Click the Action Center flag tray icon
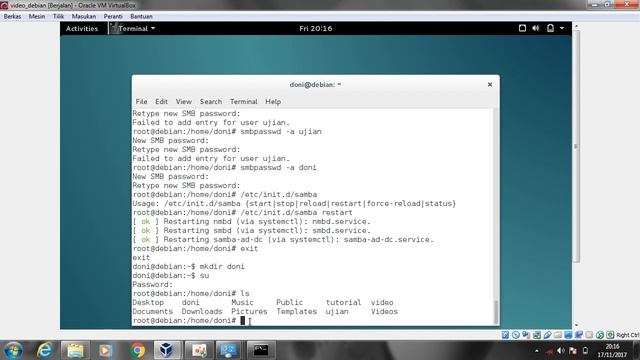Viewport: 640px width, 360px height. tap(573, 351)
